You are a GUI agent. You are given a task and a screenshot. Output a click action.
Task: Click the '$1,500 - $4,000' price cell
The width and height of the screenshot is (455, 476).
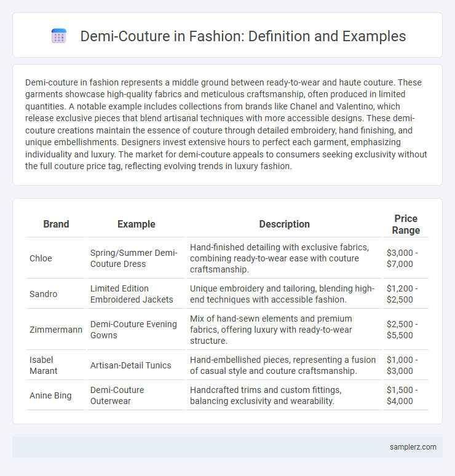coord(406,395)
